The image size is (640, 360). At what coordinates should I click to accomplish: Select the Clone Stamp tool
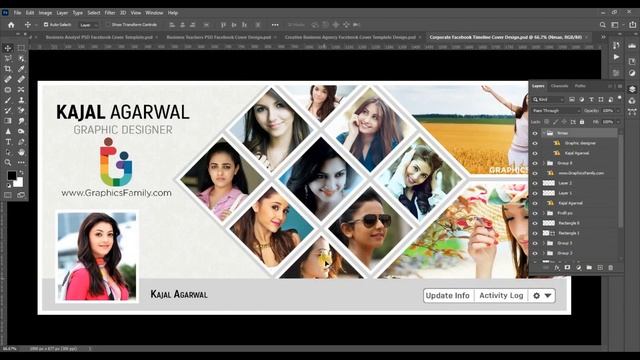[x=21, y=100]
